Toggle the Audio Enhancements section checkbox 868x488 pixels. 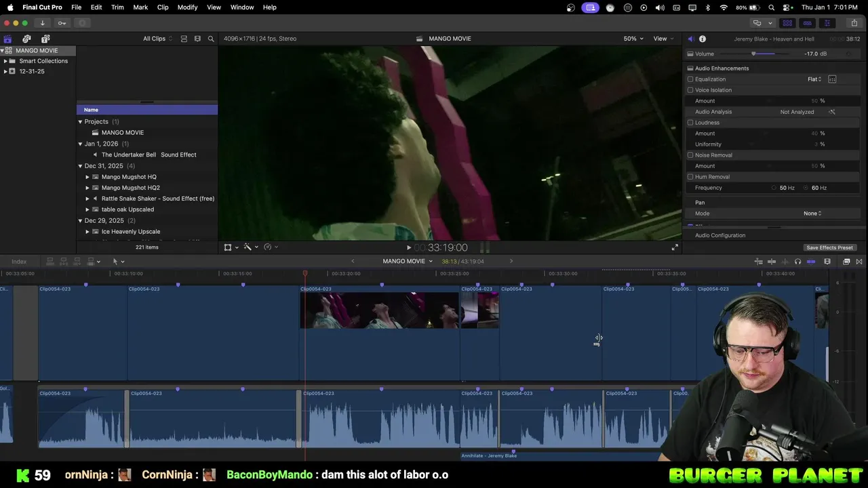tap(690, 68)
